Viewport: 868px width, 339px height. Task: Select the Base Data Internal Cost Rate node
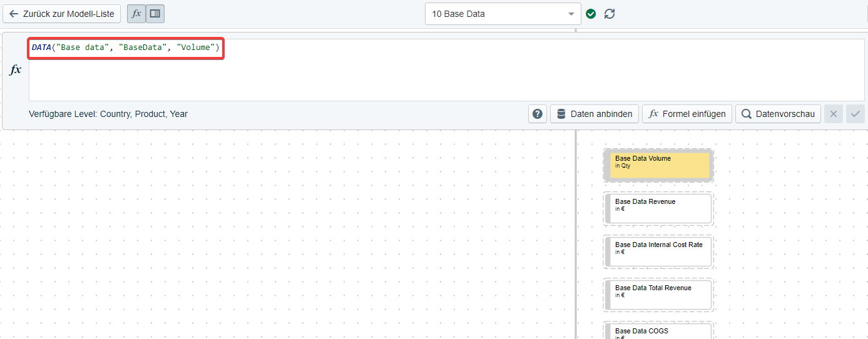[658, 251]
